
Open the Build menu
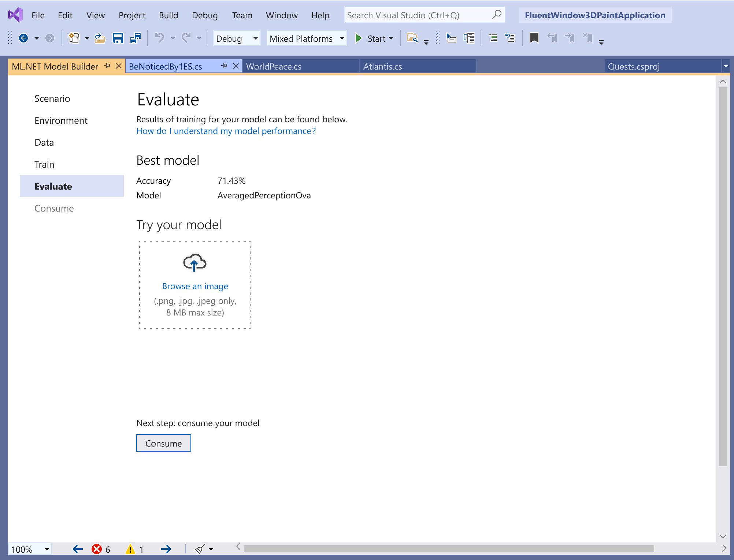tap(168, 15)
